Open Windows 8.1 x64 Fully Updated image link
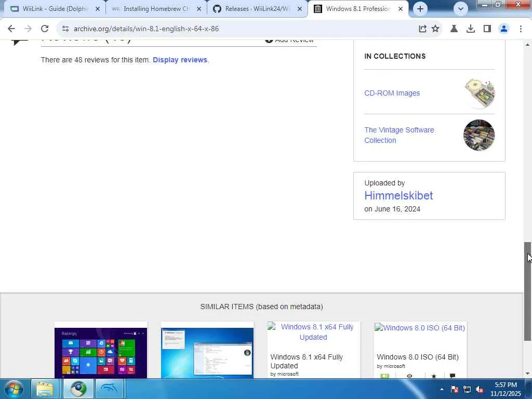The height and width of the screenshot is (399, 532). point(313,332)
